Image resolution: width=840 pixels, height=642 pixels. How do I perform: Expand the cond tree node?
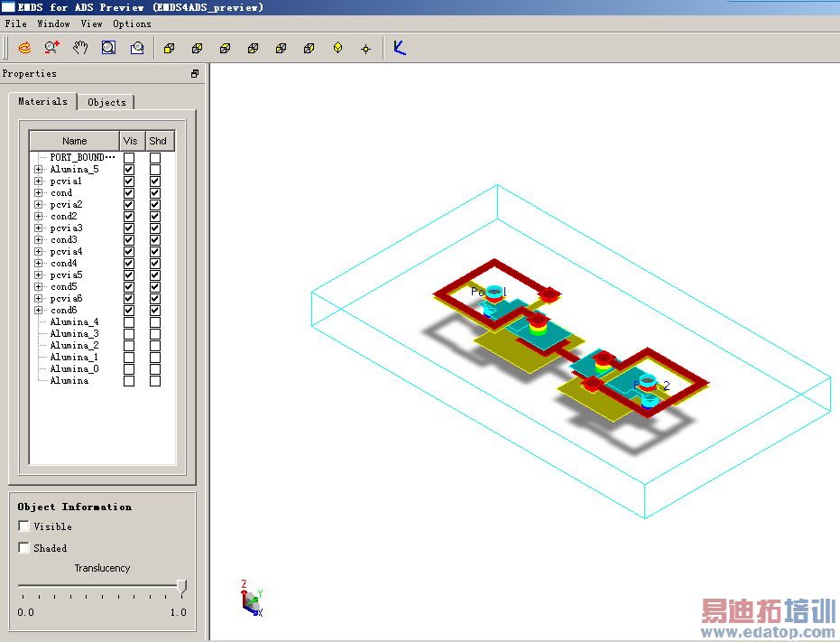pyautogui.click(x=38, y=192)
